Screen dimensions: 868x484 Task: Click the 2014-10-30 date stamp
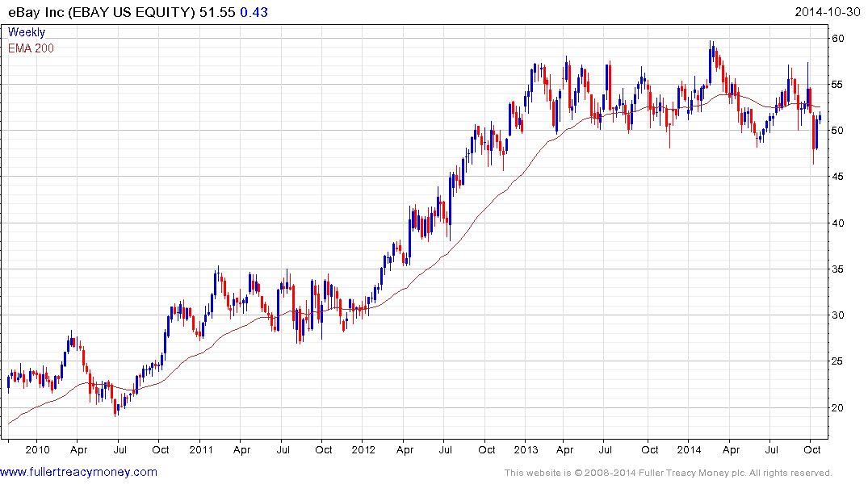pos(827,12)
